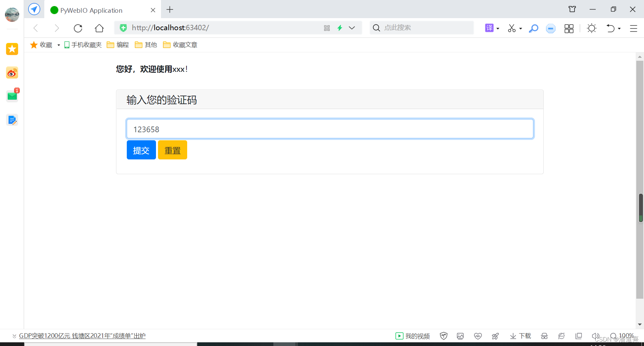
Task: Open the Weibo sidebar icon
Action: click(x=12, y=73)
